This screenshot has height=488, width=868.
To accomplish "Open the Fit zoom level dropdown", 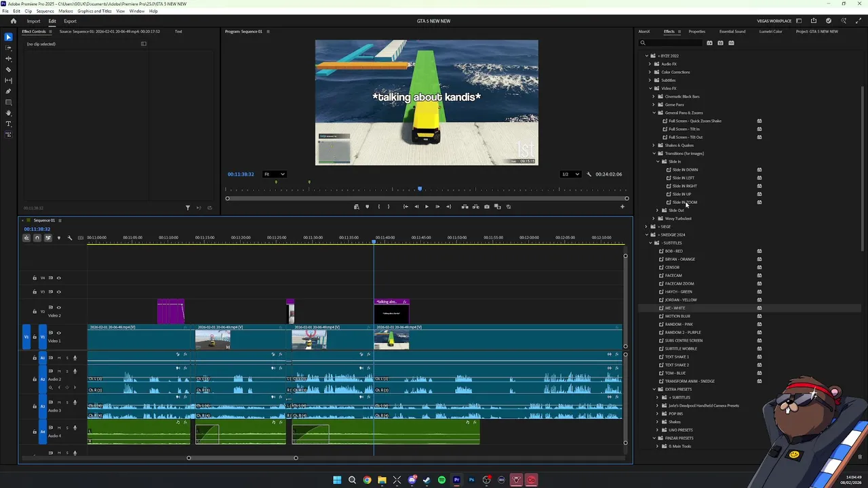I will pyautogui.click(x=275, y=174).
